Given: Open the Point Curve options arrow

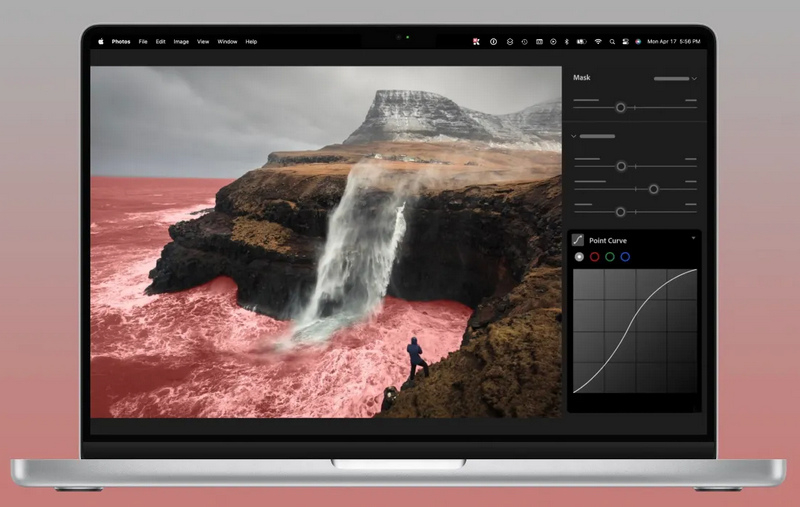Looking at the screenshot, I should [x=693, y=238].
